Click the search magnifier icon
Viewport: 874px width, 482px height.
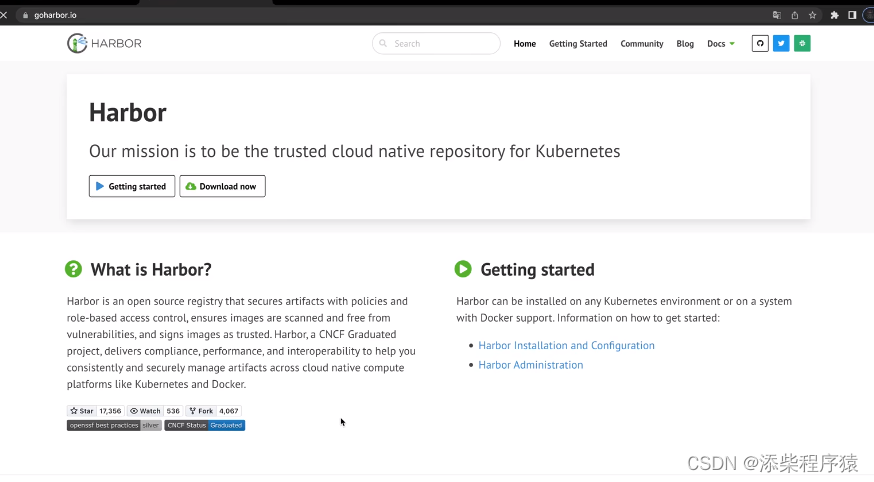click(383, 43)
